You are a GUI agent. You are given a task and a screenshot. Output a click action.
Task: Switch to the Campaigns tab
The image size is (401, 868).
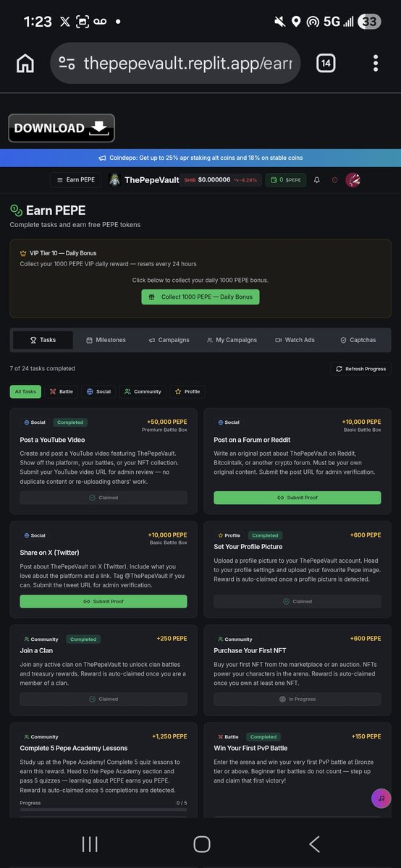coord(169,340)
